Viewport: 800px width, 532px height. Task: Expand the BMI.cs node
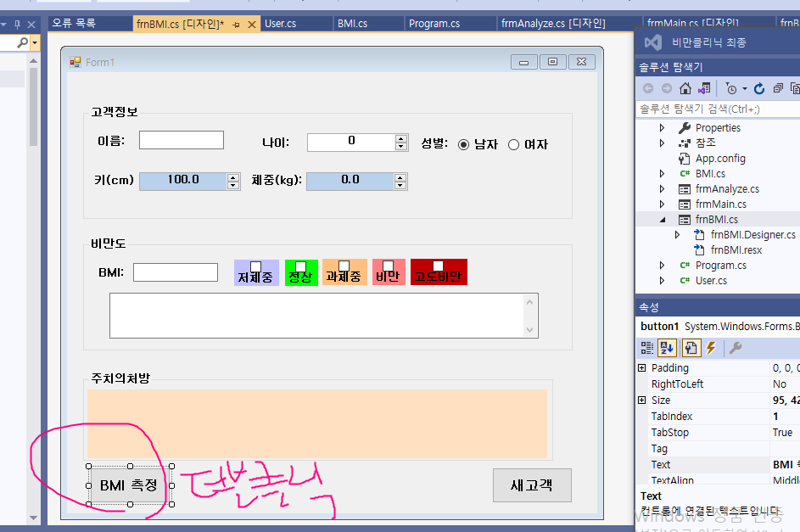pos(662,173)
